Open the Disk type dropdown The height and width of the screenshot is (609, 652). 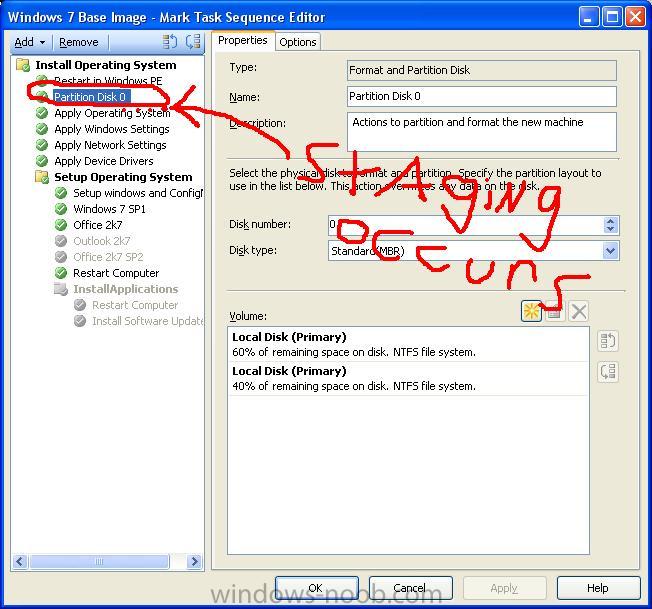pos(610,251)
